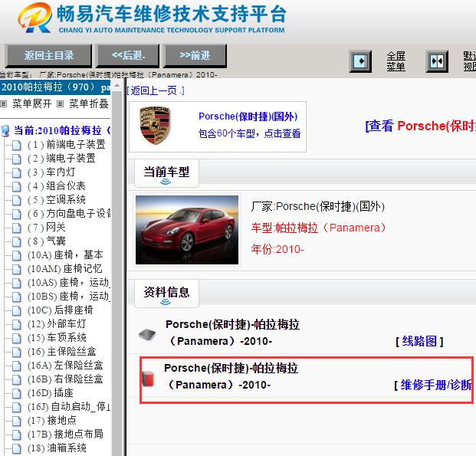Open the Porsche(保时捷)(国外) brand link
The width and height of the screenshot is (476, 456).
(248, 116)
